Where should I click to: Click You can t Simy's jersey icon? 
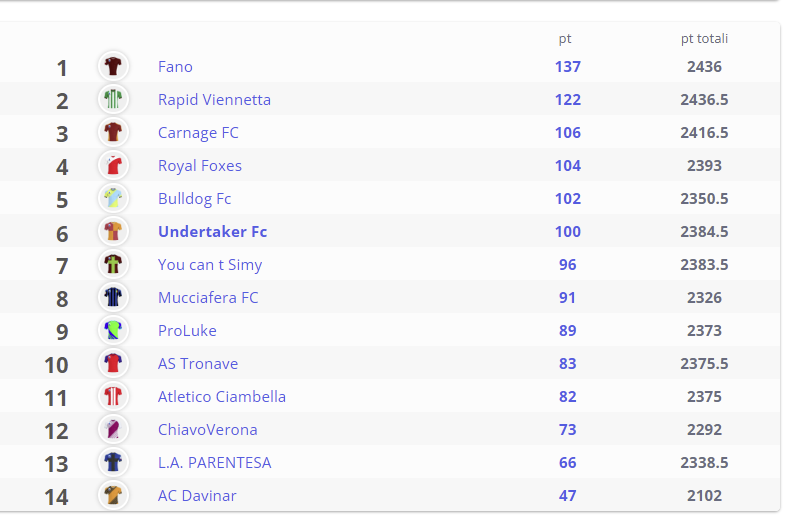click(113, 264)
